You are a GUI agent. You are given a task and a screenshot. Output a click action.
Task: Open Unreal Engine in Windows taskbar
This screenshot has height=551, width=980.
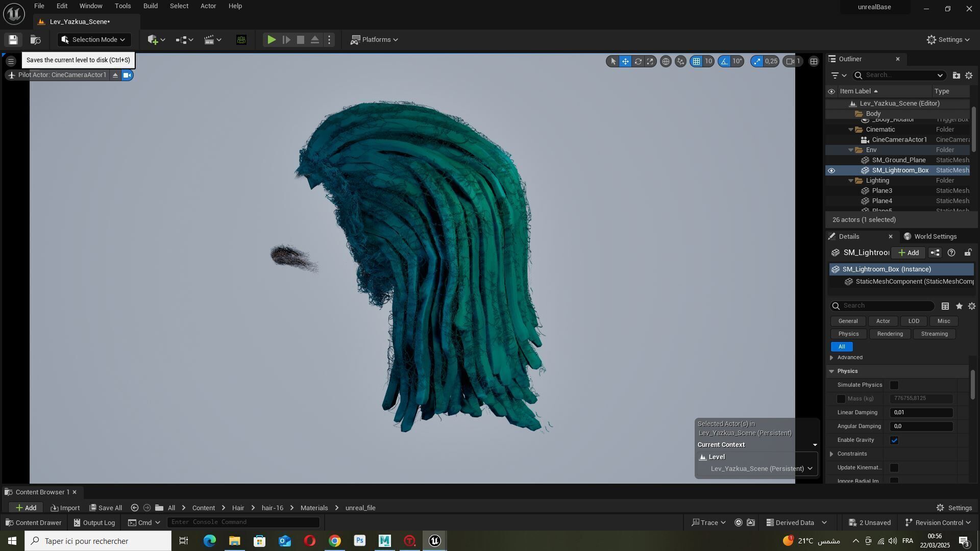pyautogui.click(x=435, y=541)
